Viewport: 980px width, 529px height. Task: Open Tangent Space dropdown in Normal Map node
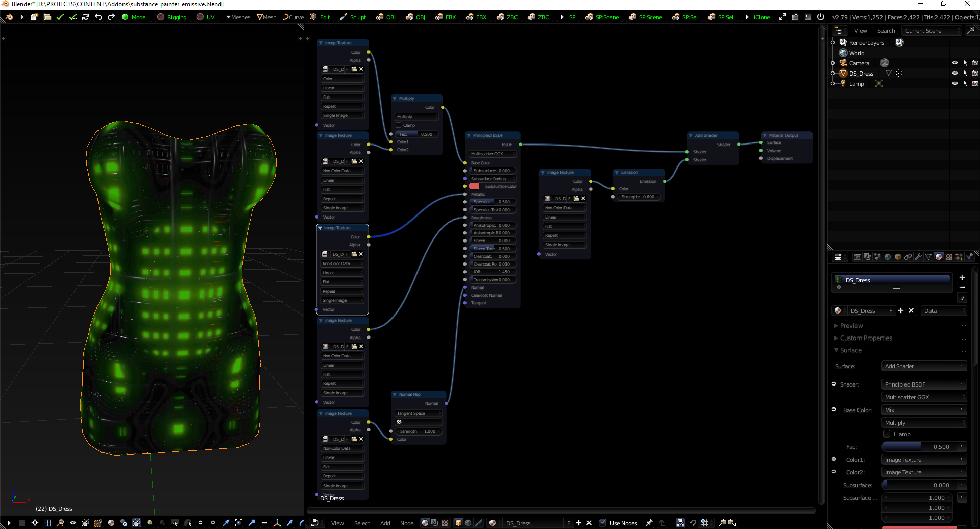pos(419,413)
